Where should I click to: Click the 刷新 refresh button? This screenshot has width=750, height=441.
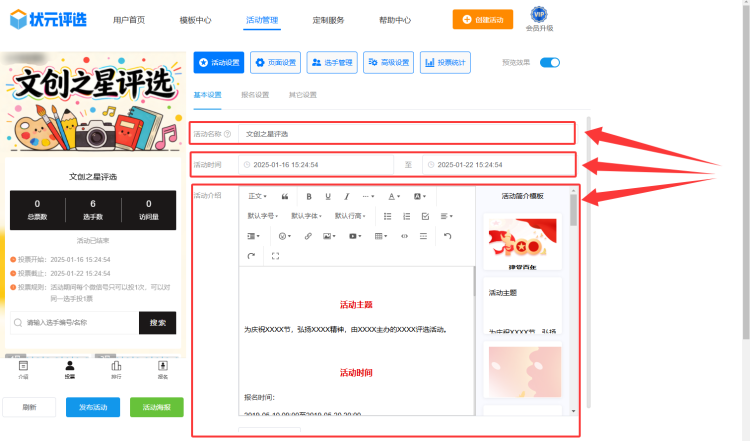point(29,407)
